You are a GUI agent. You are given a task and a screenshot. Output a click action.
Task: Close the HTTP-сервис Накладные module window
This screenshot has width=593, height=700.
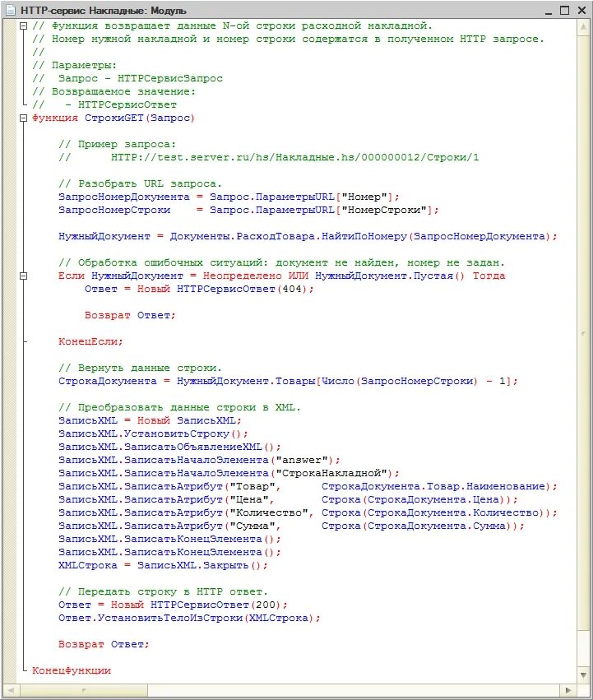(x=581, y=10)
